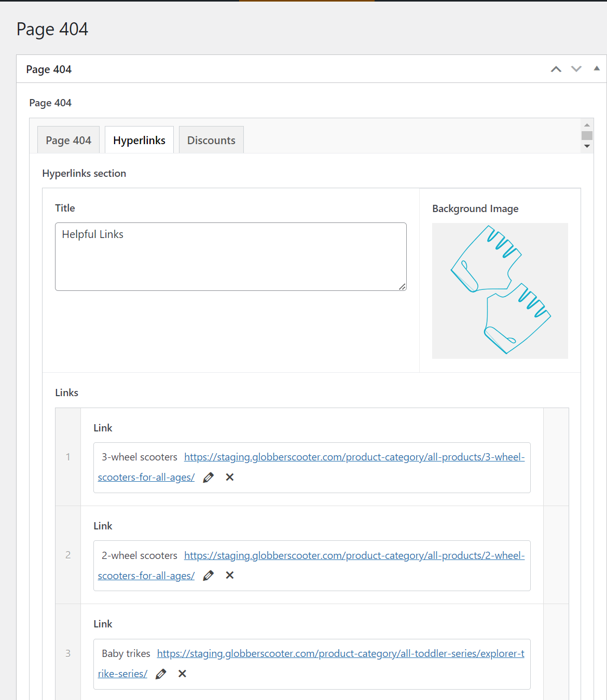607x700 pixels.
Task: Follow the Baby trikes explorer series URL
Action: [x=340, y=654]
